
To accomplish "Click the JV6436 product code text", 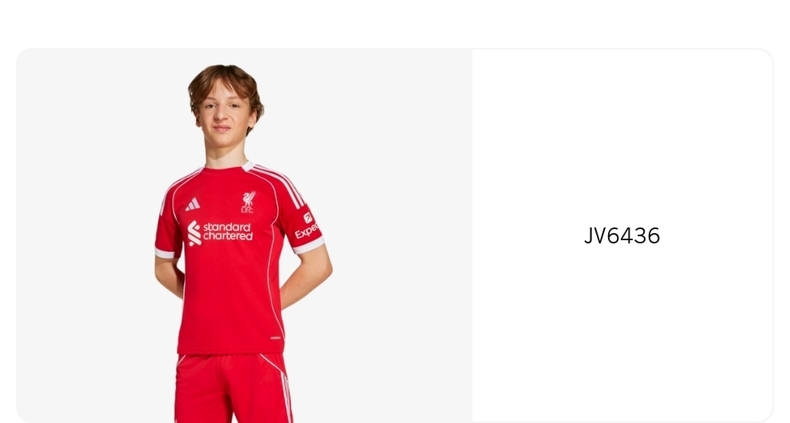I will pos(622,236).
